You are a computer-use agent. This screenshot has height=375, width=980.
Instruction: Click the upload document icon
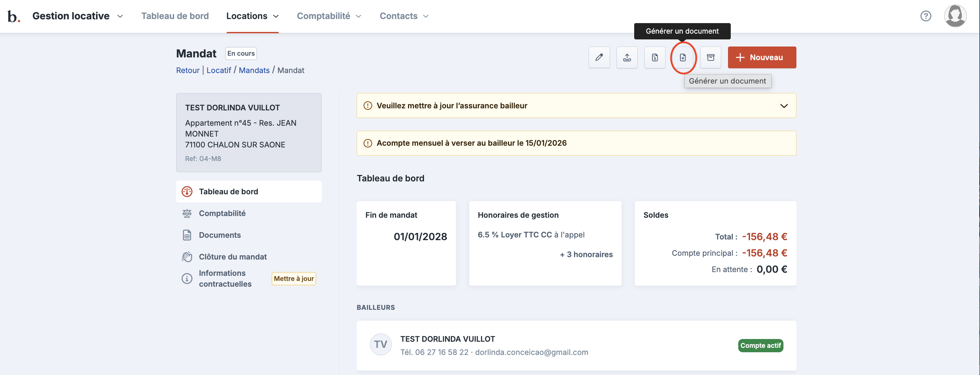[x=627, y=57]
